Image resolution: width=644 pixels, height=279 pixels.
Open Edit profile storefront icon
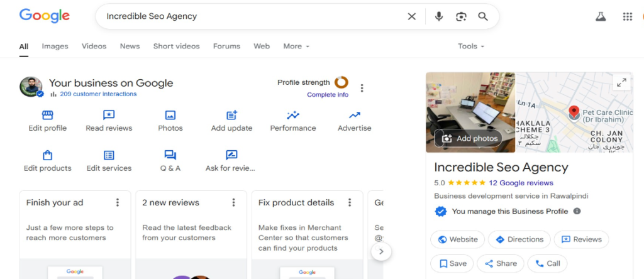(48, 115)
